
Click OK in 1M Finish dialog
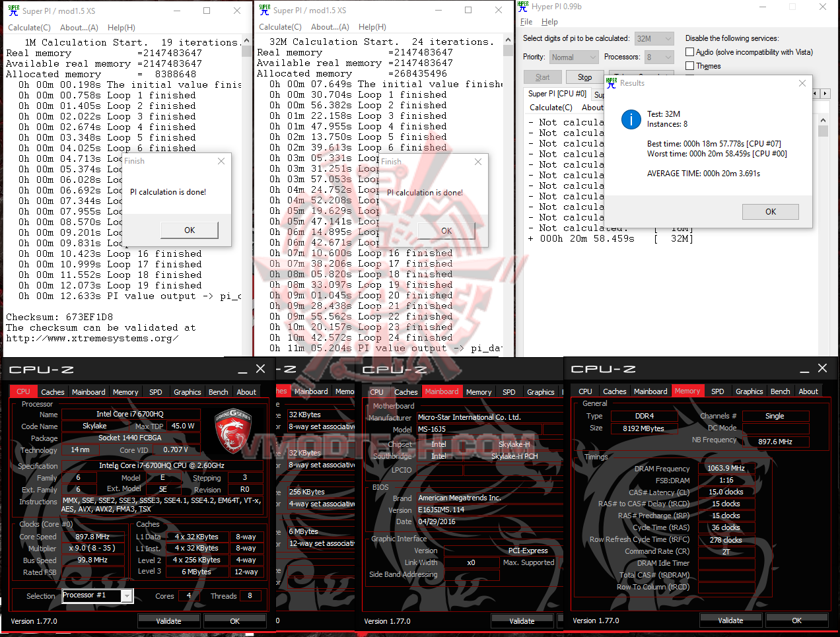(190, 230)
